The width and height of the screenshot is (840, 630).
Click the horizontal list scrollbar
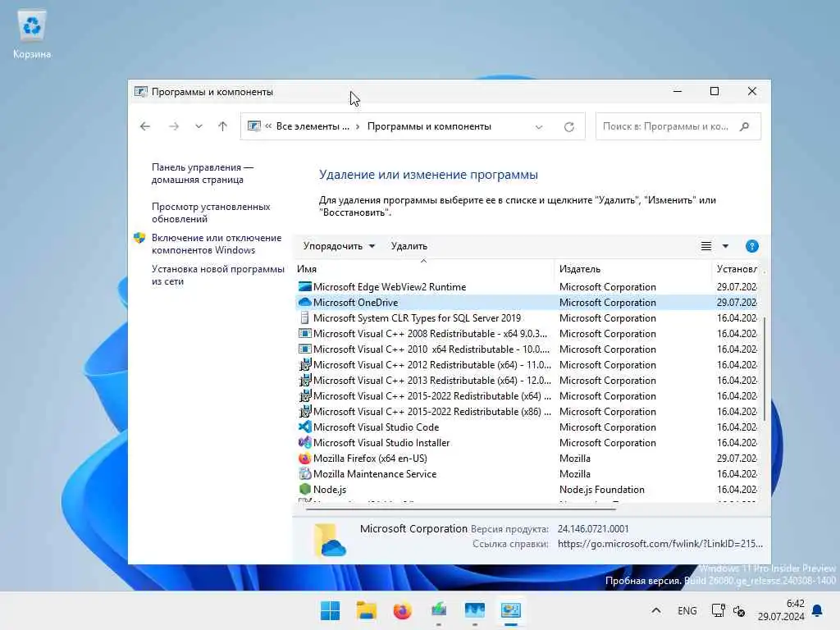coord(461,509)
